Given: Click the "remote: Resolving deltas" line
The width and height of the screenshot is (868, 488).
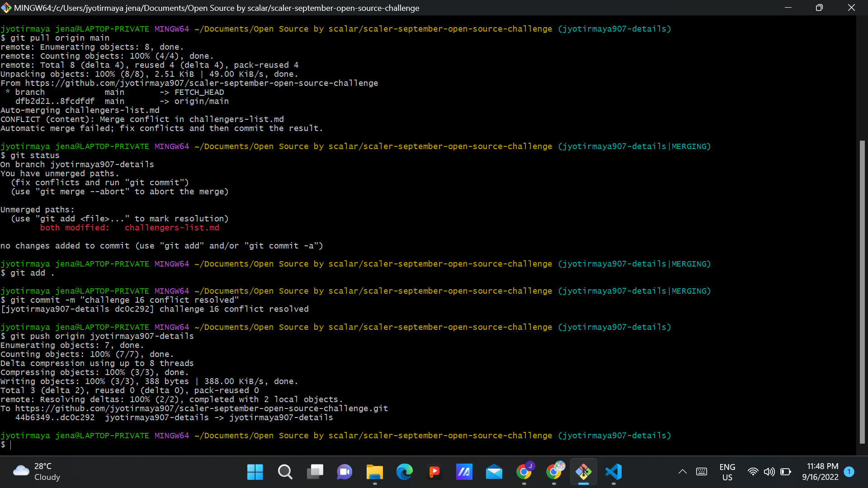Looking at the screenshot, I should 172,399.
